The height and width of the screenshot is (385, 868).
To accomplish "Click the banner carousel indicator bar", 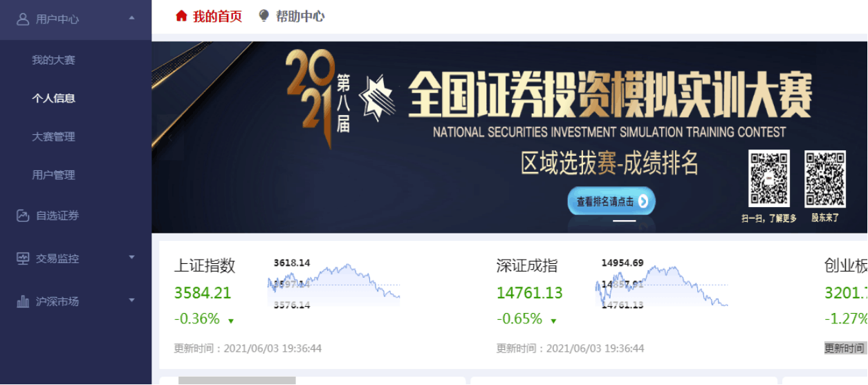I will point(624,221).
